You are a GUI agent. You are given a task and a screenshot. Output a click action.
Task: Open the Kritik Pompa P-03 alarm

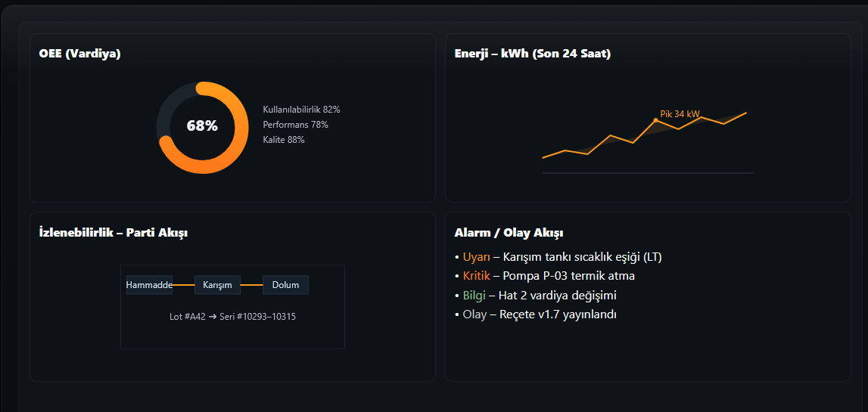click(x=548, y=276)
